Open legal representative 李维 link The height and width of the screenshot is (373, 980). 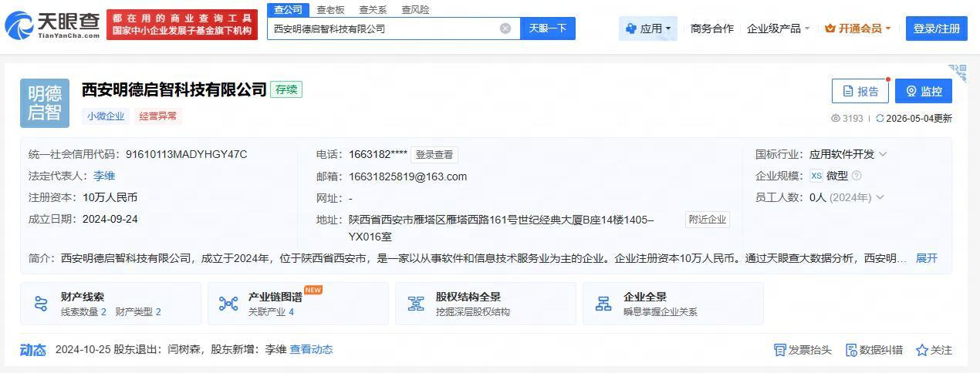pyautogui.click(x=104, y=176)
